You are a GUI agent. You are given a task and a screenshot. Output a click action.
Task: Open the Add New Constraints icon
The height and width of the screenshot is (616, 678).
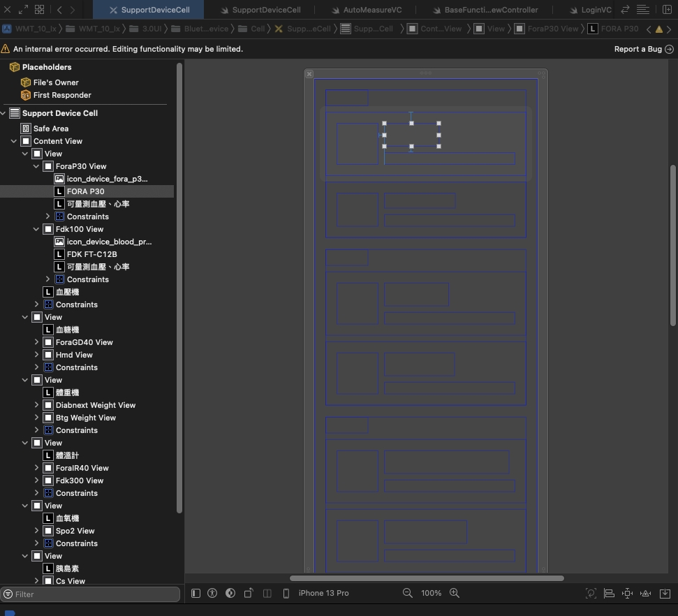click(627, 593)
